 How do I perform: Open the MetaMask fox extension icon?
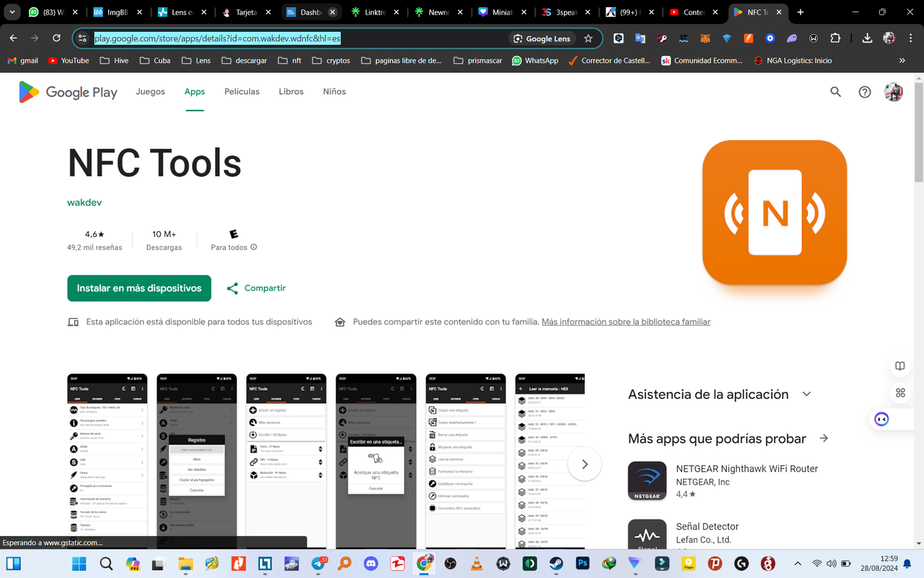[705, 38]
